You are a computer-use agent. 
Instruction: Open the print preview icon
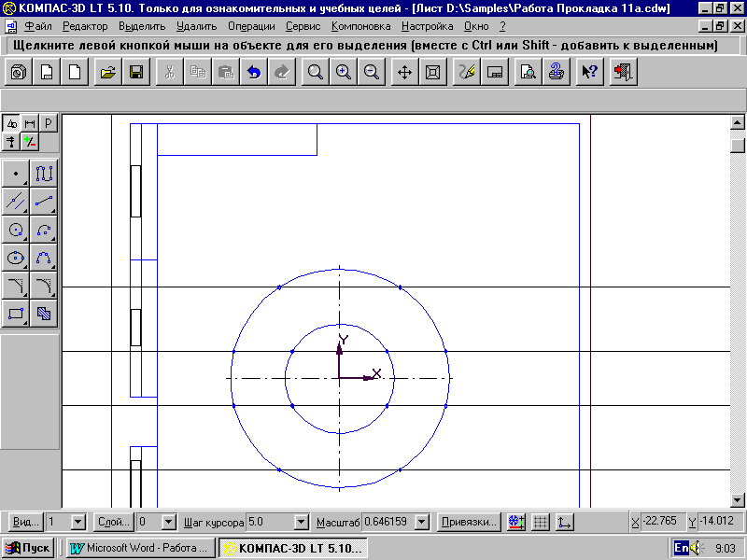[528, 72]
